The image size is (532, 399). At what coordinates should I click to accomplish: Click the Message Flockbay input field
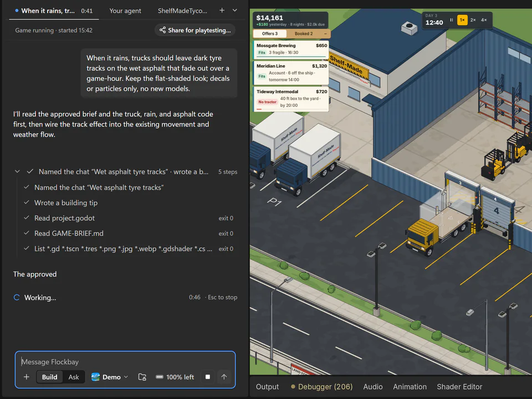[125, 362]
